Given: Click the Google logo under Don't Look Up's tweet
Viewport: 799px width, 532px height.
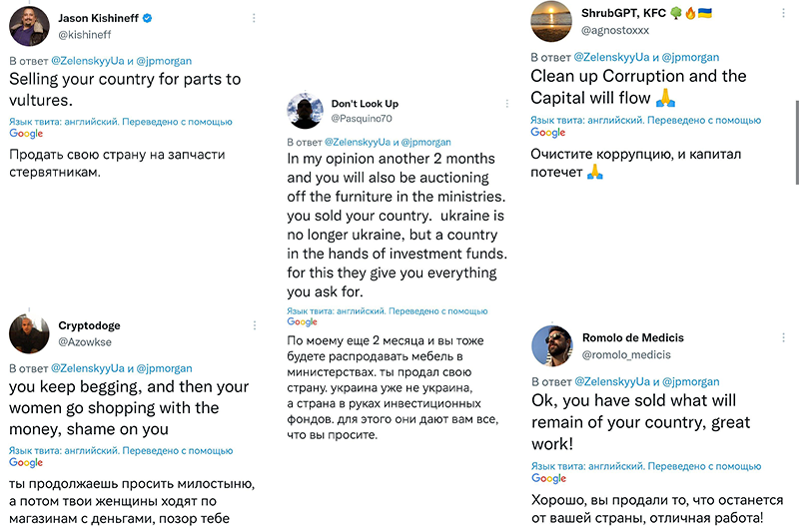Looking at the screenshot, I should [x=302, y=321].
